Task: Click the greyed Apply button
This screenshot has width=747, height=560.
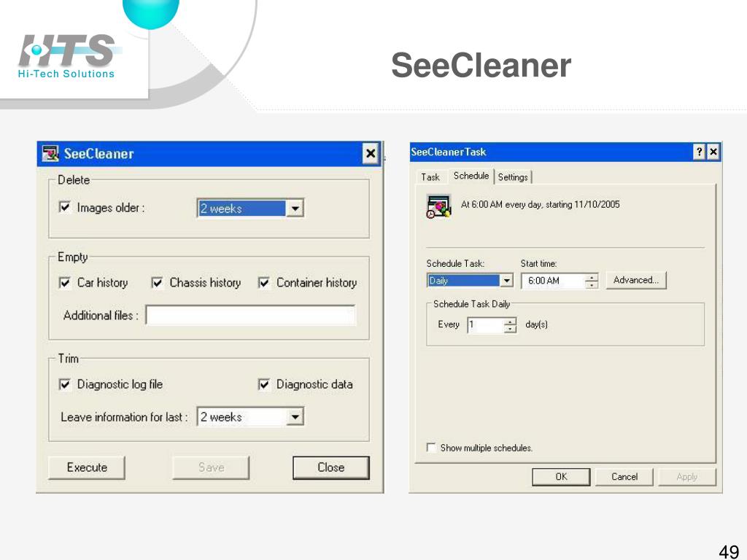Action: (x=687, y=477)
